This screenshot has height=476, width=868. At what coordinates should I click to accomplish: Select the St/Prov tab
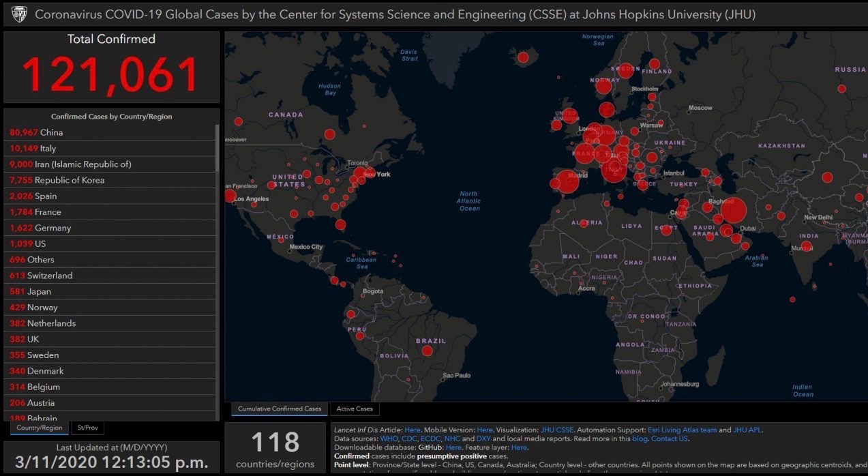(88, 428)
